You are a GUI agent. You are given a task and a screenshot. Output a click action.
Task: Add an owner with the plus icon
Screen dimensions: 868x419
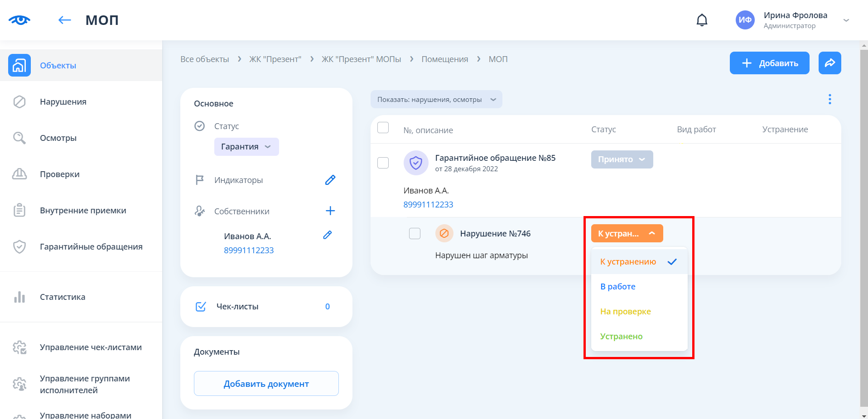(x=330, y=211)
